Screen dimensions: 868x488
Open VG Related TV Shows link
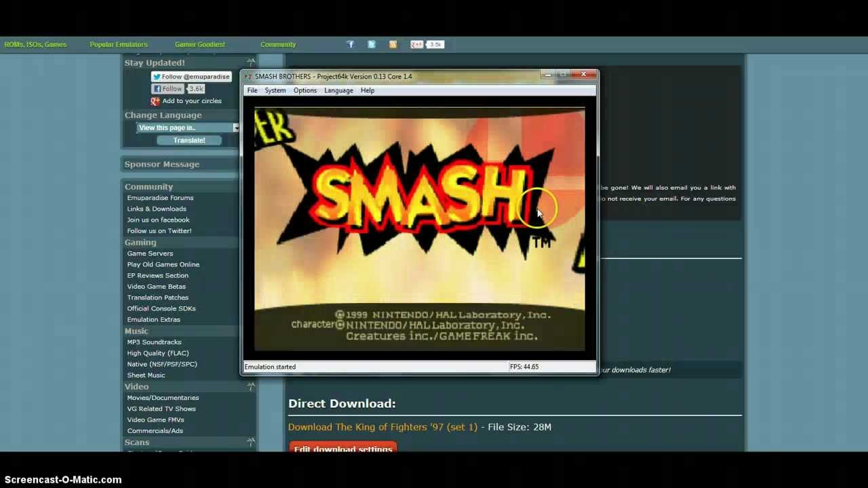pyautogui.click(x=161, y=409)
